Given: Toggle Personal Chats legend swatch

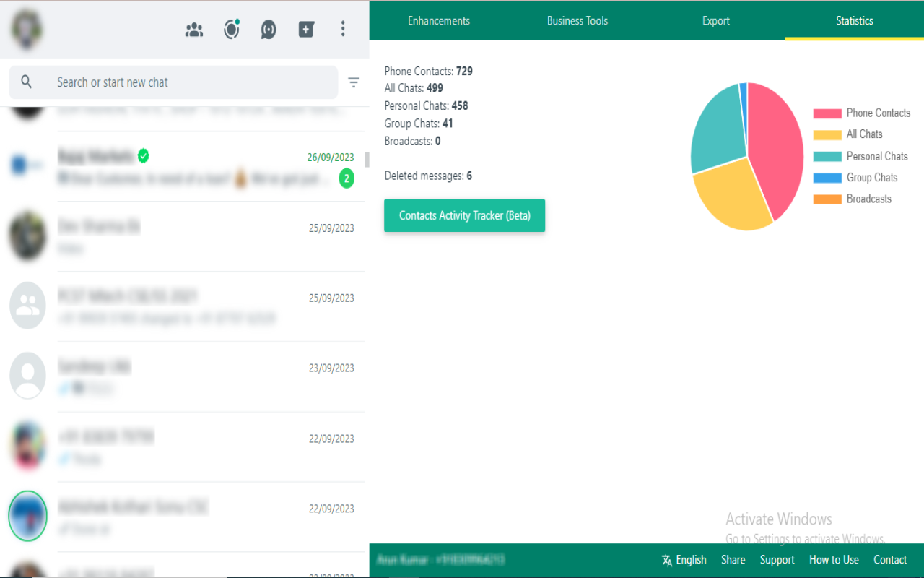Looking at the screenshot, I should pyautogui.click(x=827, y=156).
